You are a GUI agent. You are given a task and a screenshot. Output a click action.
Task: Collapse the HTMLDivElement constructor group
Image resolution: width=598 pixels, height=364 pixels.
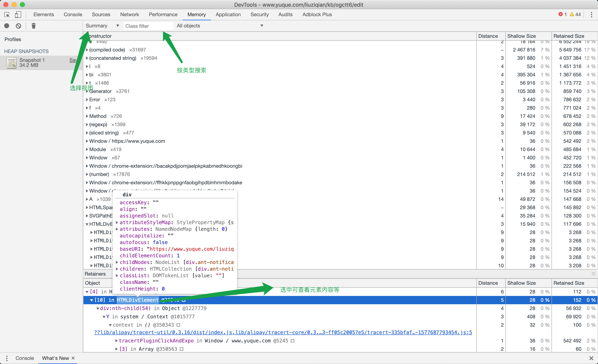(x=87, y=224)
